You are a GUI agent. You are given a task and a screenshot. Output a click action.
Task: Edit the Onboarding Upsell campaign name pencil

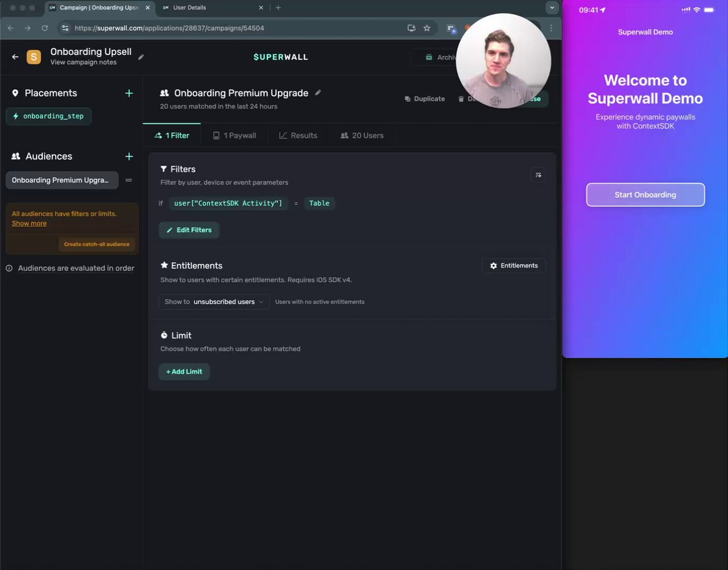(x=141, y=57)
